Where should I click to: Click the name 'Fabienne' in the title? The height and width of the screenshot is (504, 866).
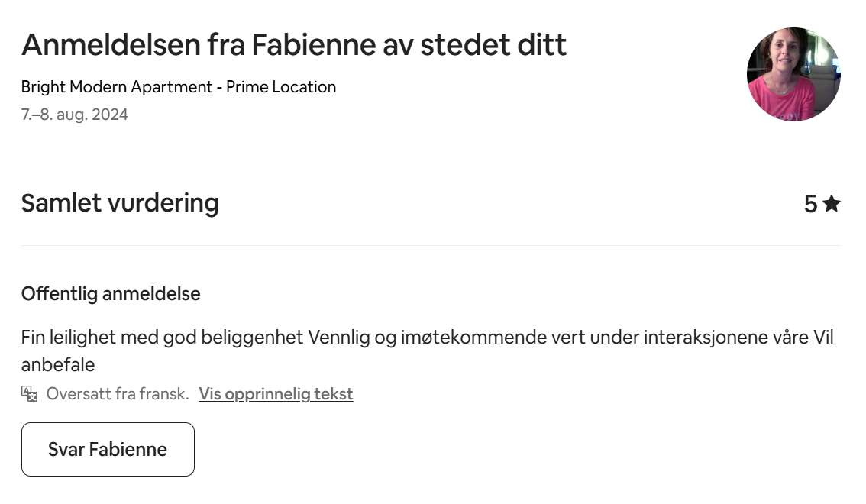tap(314, 45)
